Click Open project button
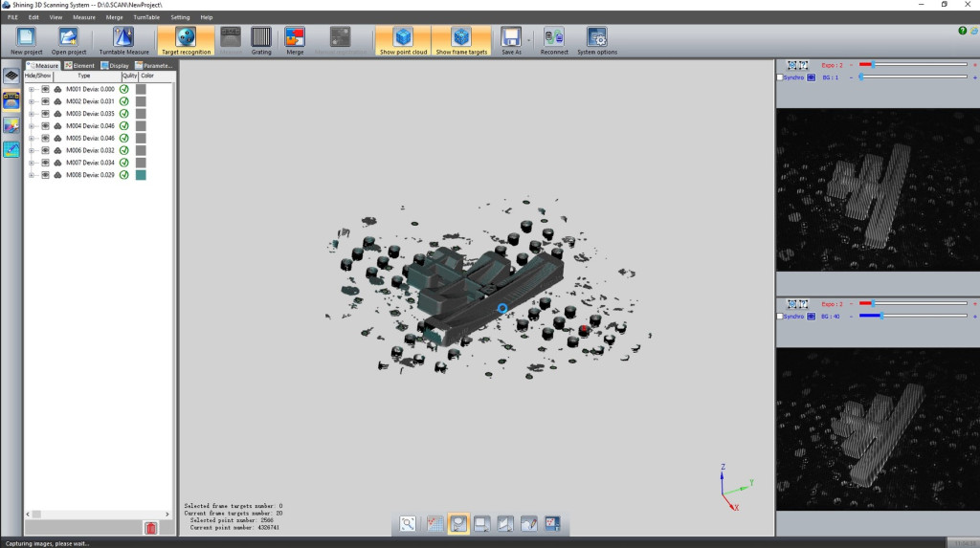Viewport: 980px width, 548px height. [69, 37]
